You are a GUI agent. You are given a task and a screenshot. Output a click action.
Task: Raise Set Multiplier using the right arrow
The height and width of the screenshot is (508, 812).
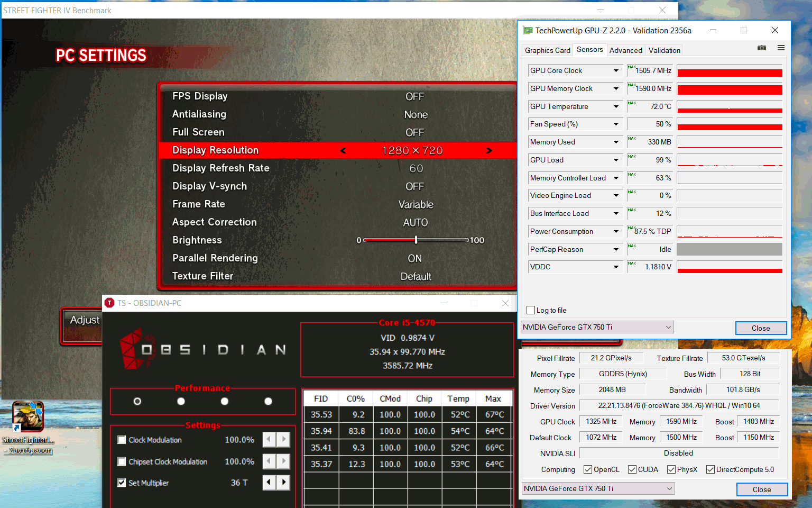(x=284, y=483)
